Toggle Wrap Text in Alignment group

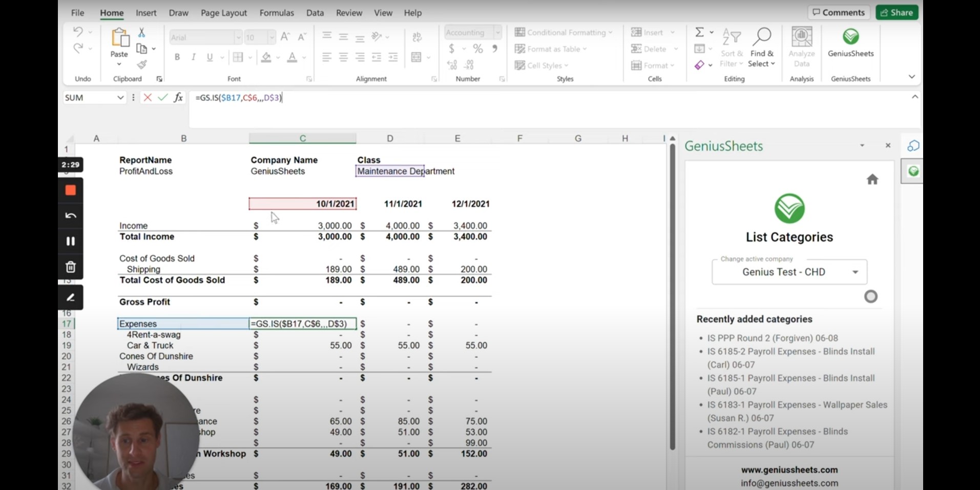point(417,36)
